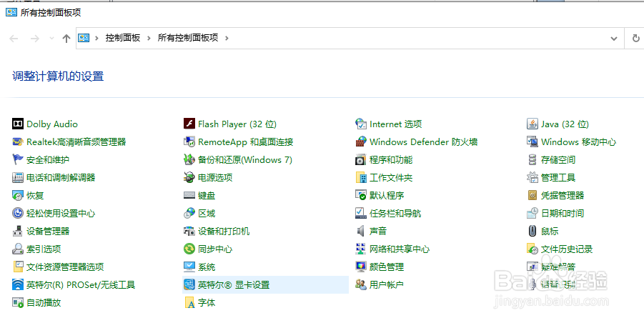Click the 电源选项 text link

coord(215,178)
